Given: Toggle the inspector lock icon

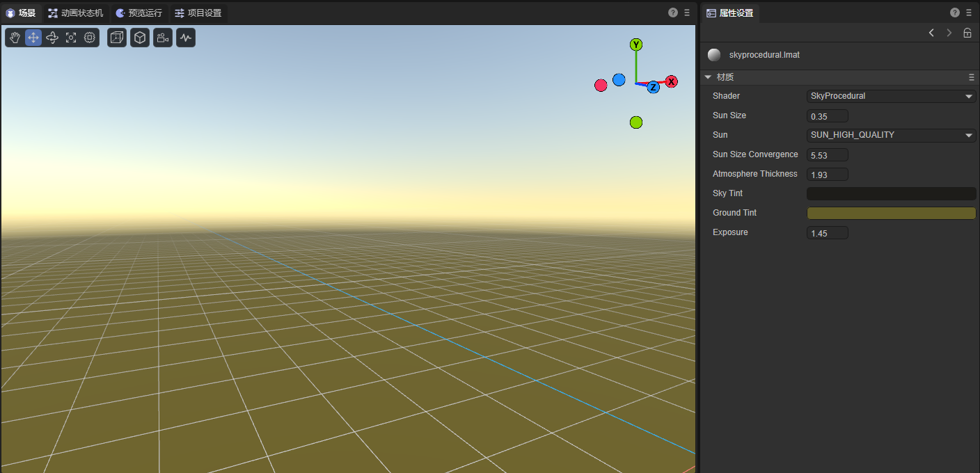Looking at the screenshot, I should tap(967, 33).
